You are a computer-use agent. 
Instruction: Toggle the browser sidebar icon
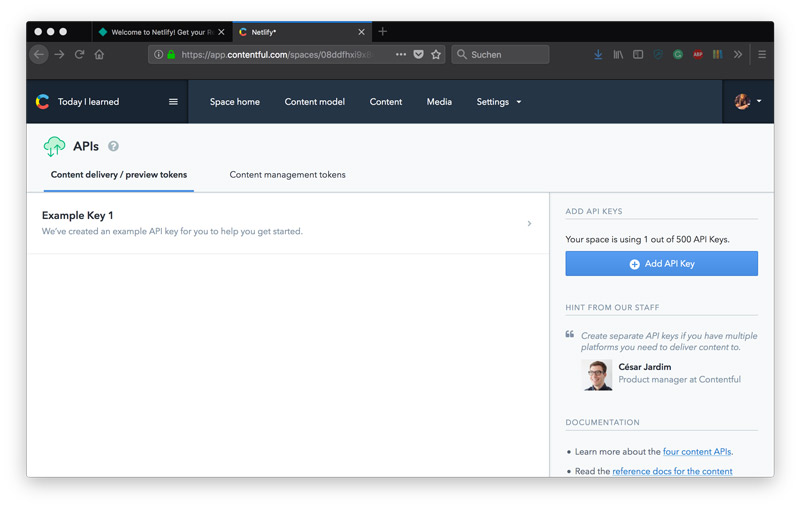point(638,55)
